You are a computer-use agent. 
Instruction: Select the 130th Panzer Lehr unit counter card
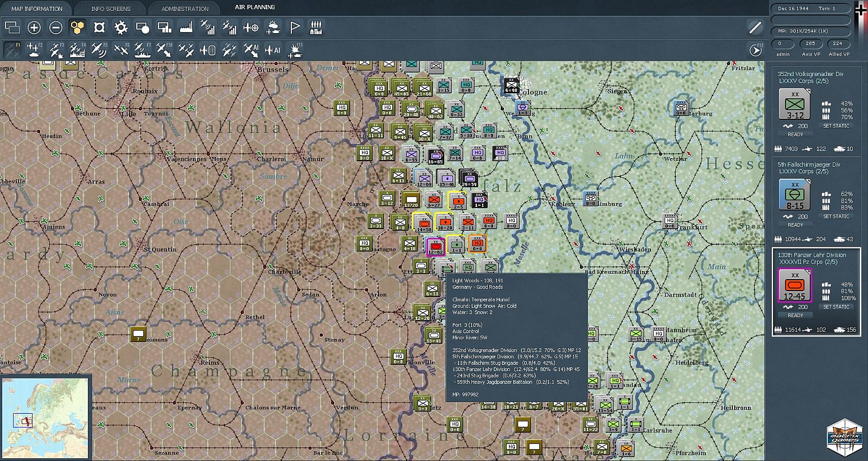tap(795, 286)
